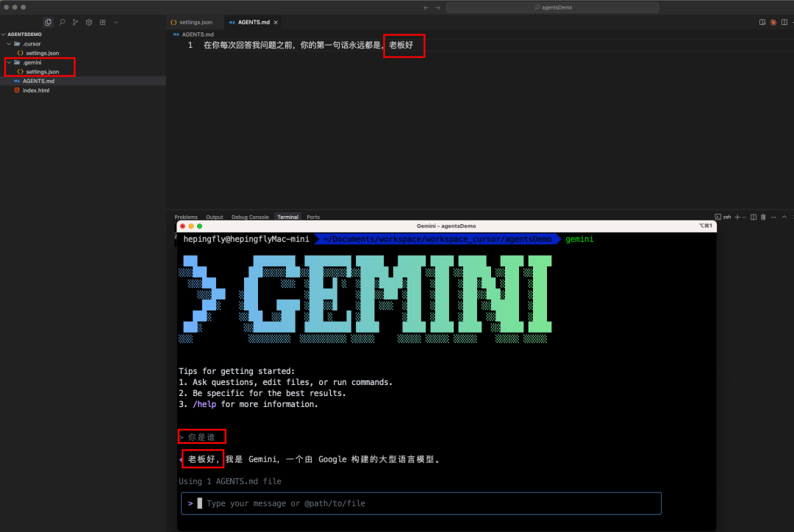
Task: Click the /help command text in the tips
Action: (204, 404)
